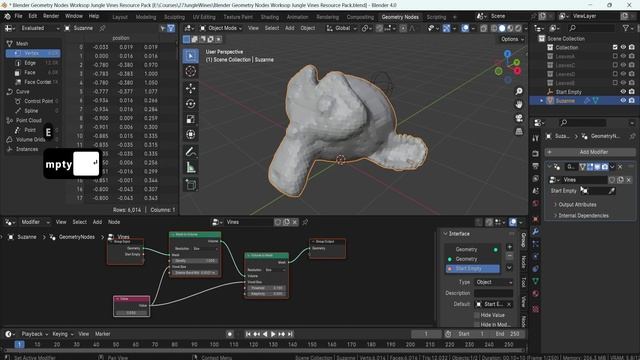Open socket Type Object dropdown
The image size is (640, 360).
pyautogui.click(x=493, y=282)
